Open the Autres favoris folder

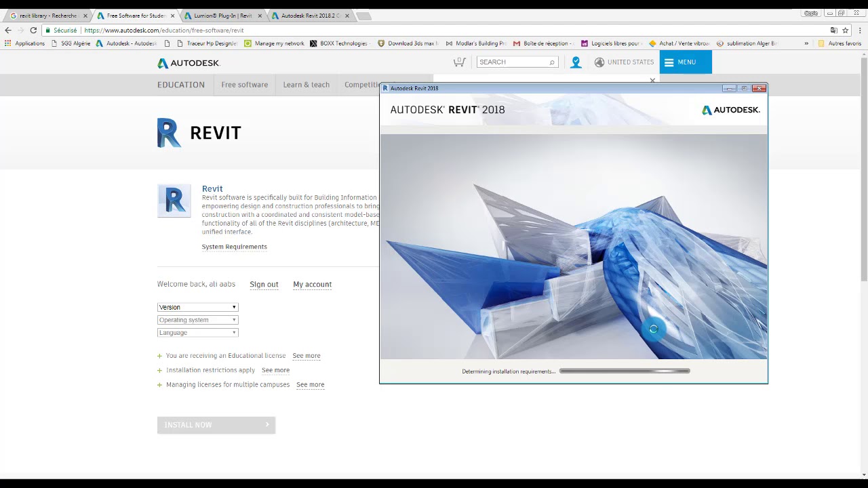tap(840, 43)
